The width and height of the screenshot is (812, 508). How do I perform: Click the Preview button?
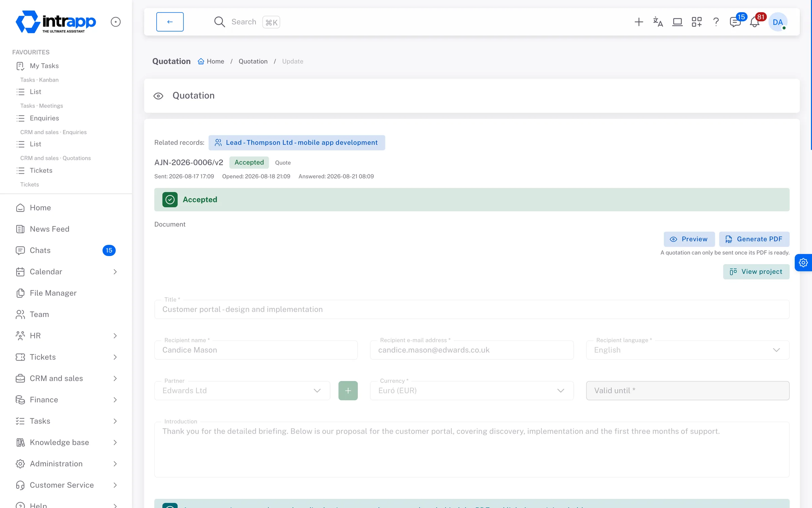click(689, 239)
